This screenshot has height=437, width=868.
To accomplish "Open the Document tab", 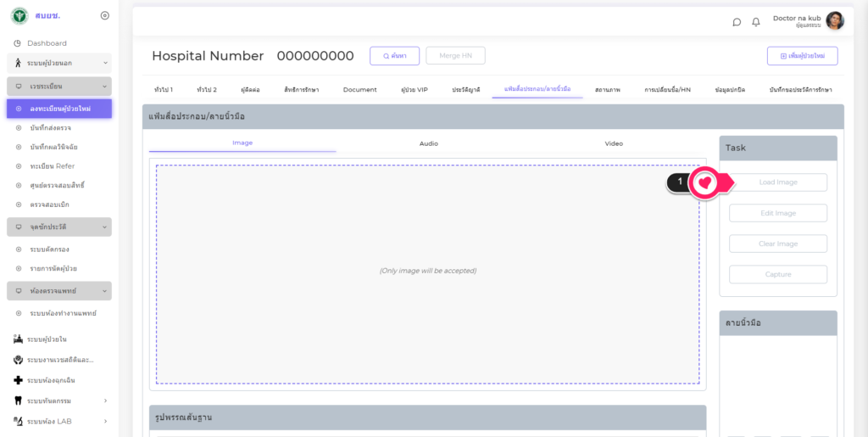I will point(359,89).
